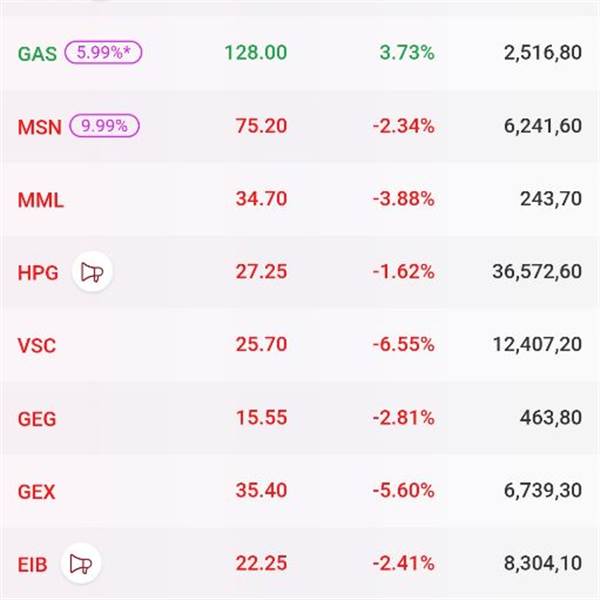Select the MML stock symbol
This screenshot has height=600, width=600.
pyautogui.click(x=41, y=200)
